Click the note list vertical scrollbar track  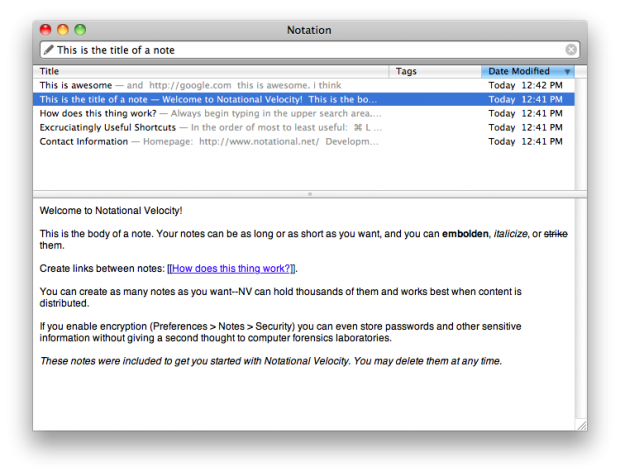580,134
